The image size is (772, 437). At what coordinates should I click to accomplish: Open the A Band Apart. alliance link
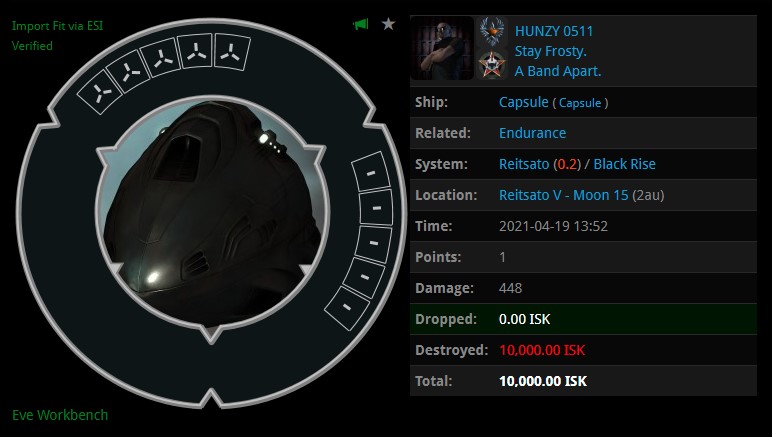point(558,71)
